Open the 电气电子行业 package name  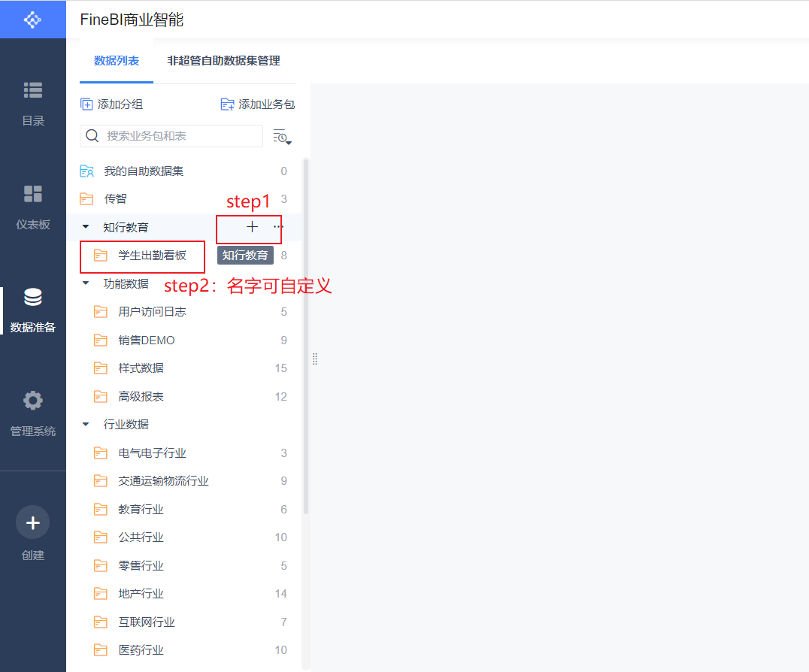[x=152, y=453]
